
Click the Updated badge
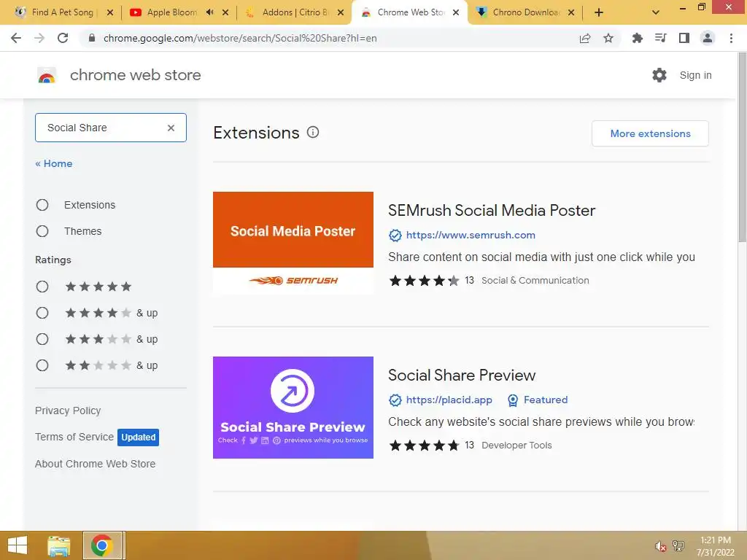(x=138, y=437)
